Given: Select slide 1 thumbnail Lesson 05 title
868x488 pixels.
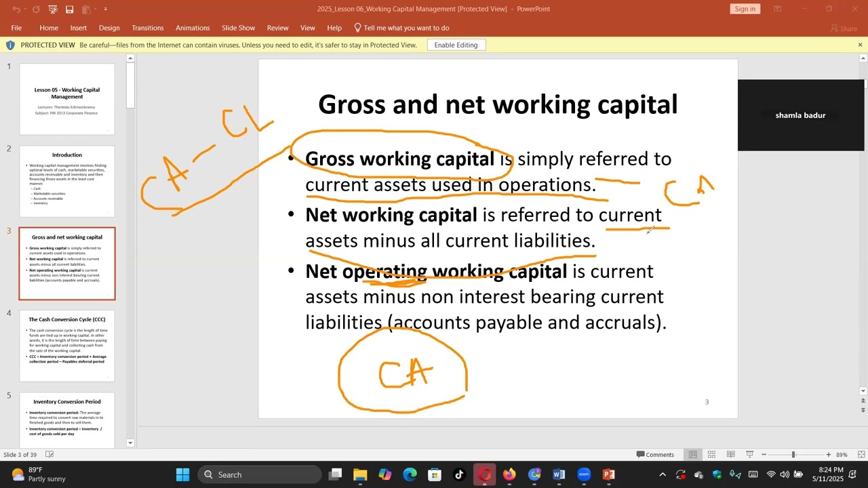Looking at the screenshot, I should (x=67, y=99).
